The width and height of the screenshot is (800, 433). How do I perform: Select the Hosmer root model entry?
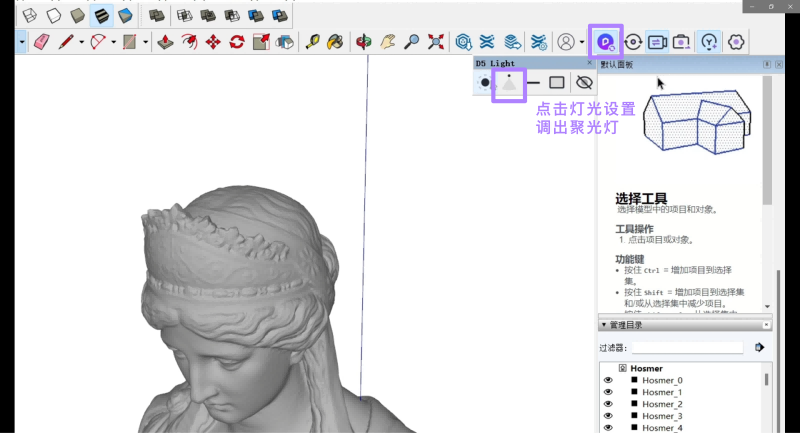point(646,368)
